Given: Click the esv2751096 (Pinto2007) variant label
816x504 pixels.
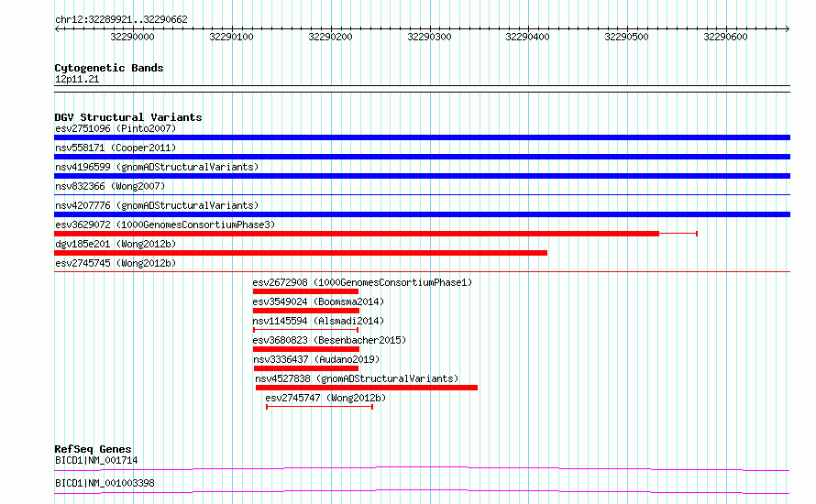Looking at the screenshot, I should coord(116,128).
